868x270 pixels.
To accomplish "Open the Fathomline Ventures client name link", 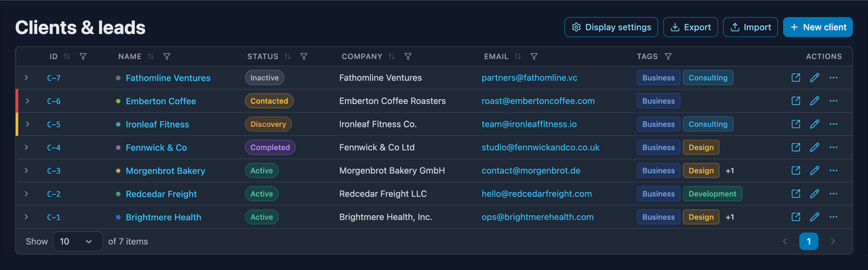I will point(168,78).
